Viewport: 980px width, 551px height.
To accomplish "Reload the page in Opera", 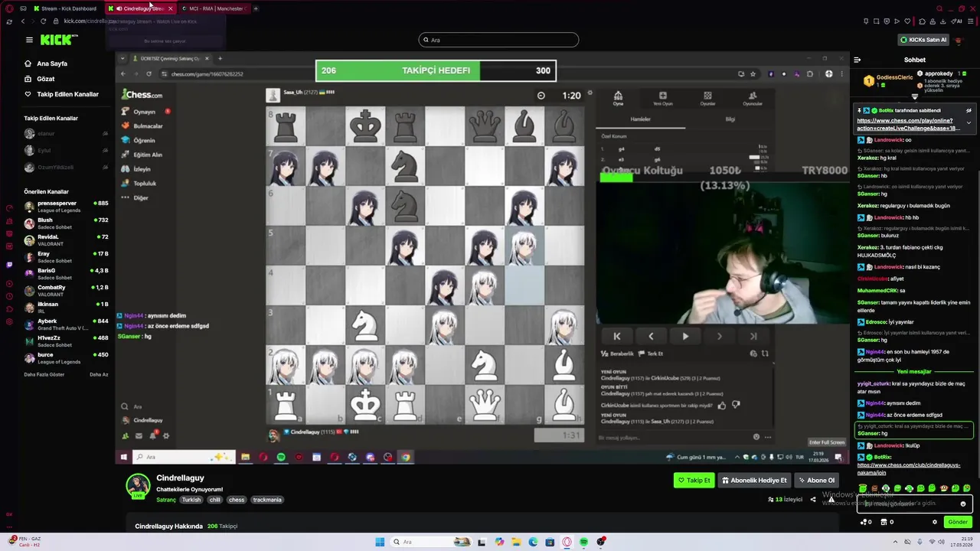I will (x=43, y=21).
